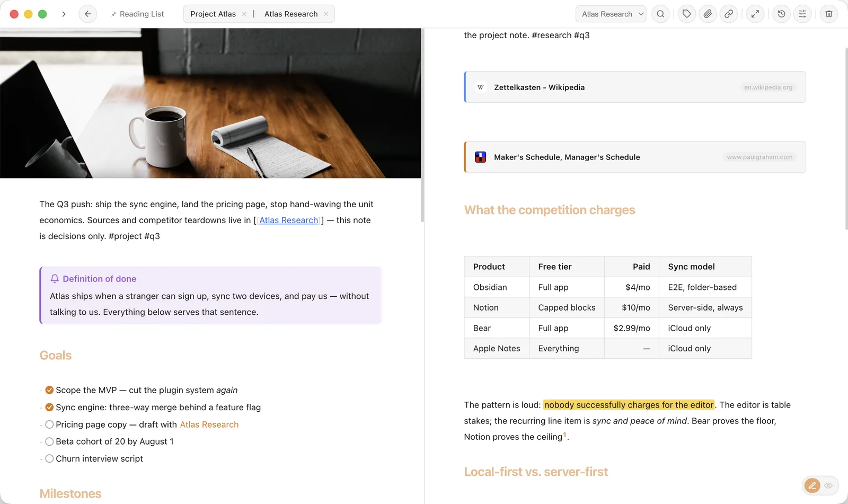
Task: Check the Churn interview script task
Action: (49, 458)
